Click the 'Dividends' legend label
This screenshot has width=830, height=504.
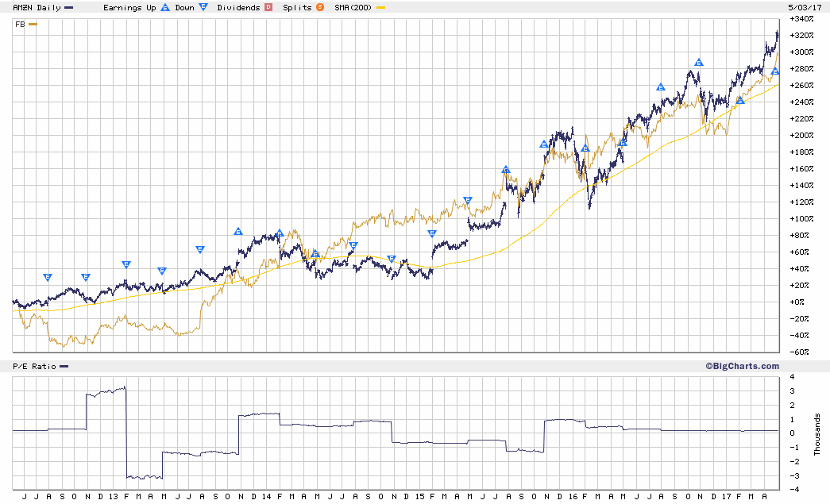point(239,7)
